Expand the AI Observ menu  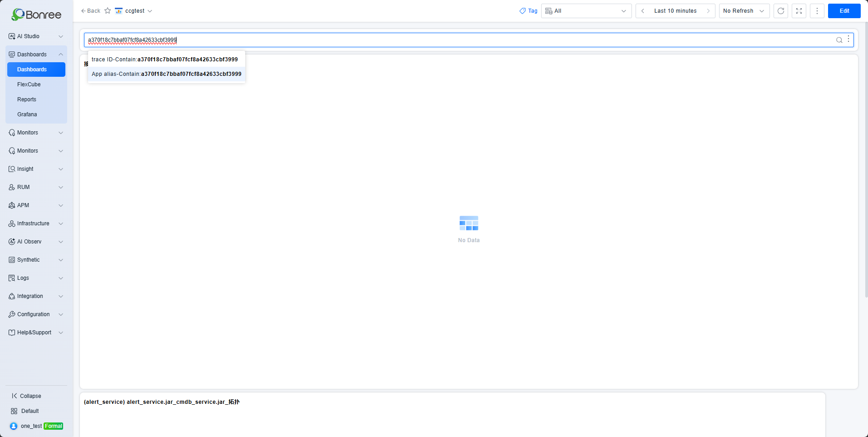coord(36,242)
